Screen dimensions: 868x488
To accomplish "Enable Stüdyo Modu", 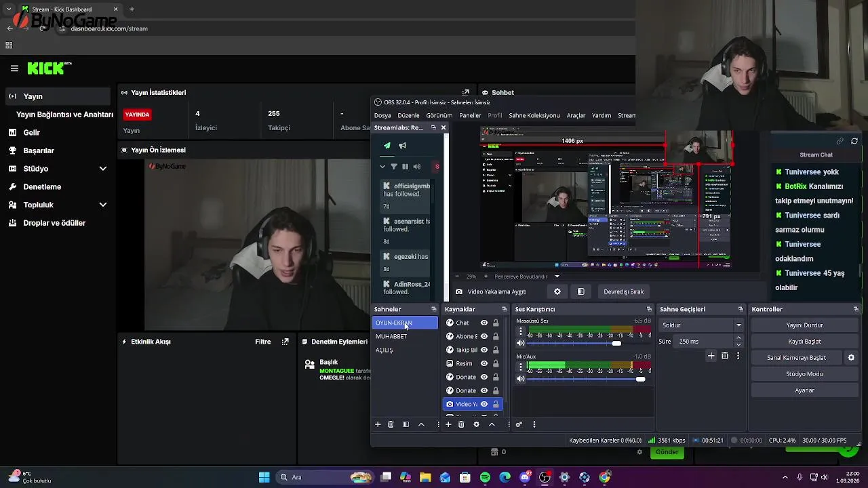I will (804, 374).
